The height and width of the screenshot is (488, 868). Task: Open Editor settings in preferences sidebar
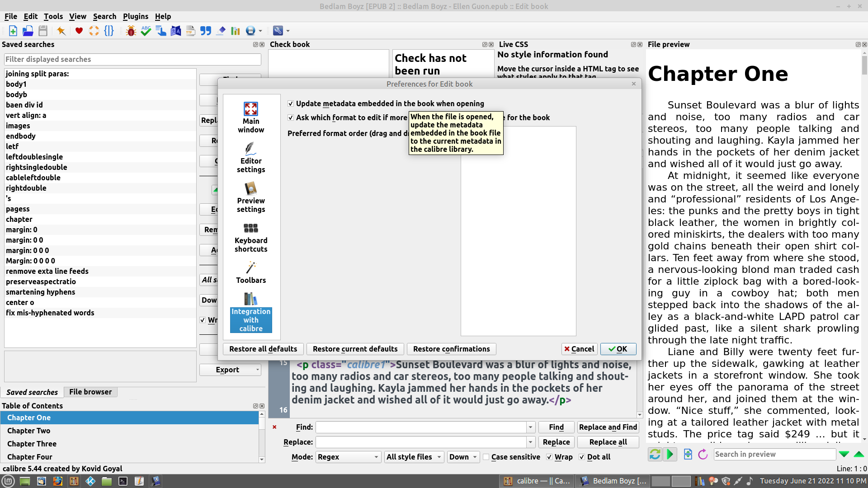251,157
